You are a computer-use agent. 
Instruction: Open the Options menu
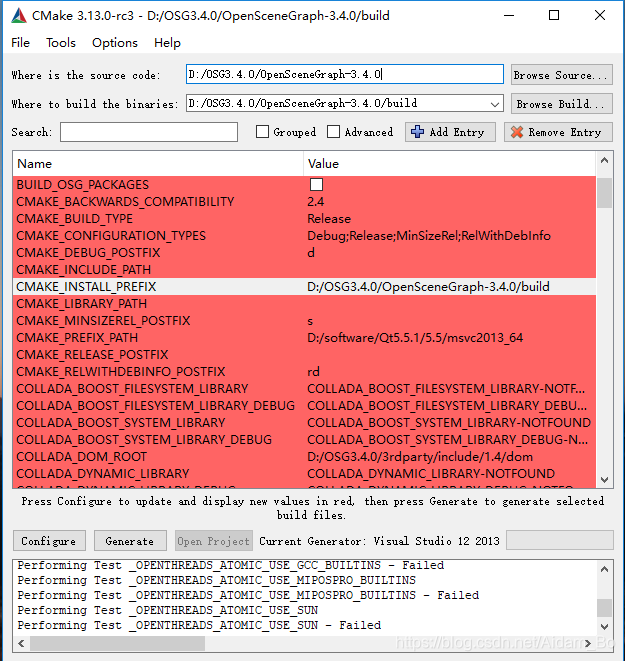[115, 43]
